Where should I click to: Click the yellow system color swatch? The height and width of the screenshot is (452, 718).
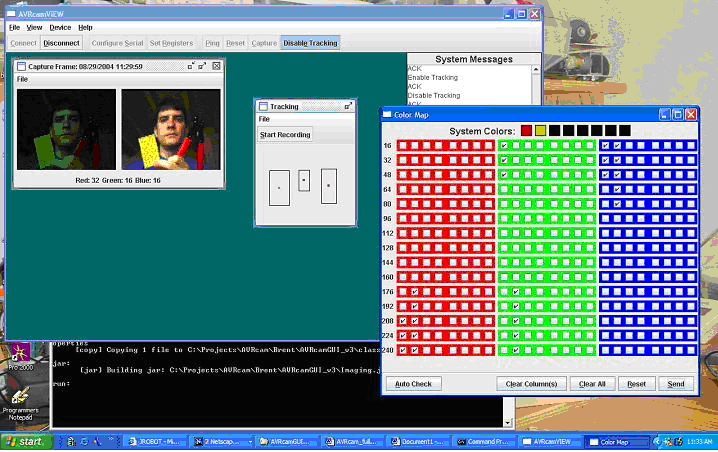(540, 131)
